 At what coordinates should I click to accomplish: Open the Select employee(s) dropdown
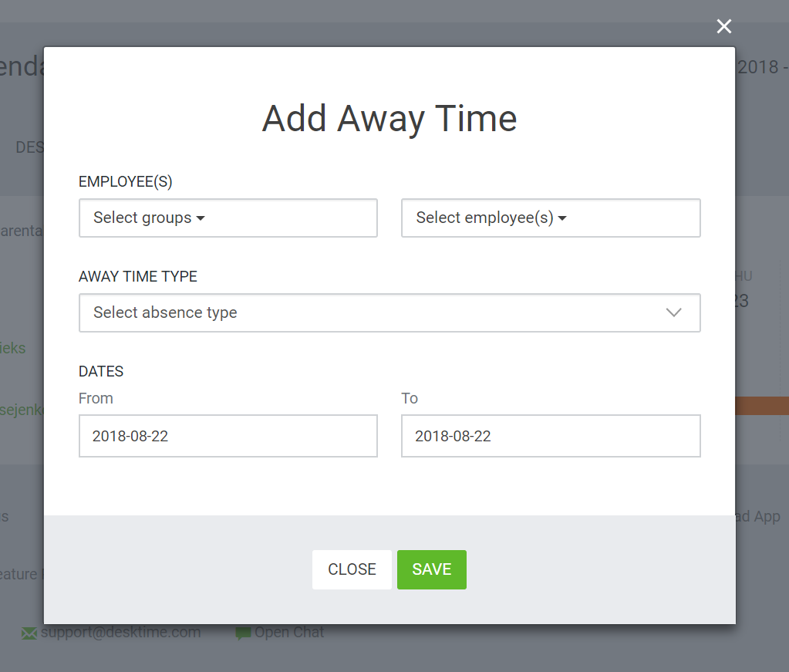click(551, 218)
